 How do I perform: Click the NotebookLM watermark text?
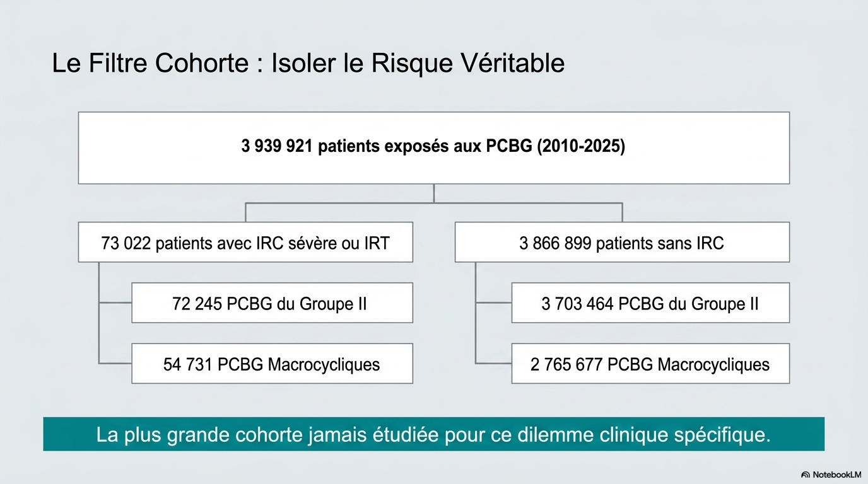tap(836, 475)
